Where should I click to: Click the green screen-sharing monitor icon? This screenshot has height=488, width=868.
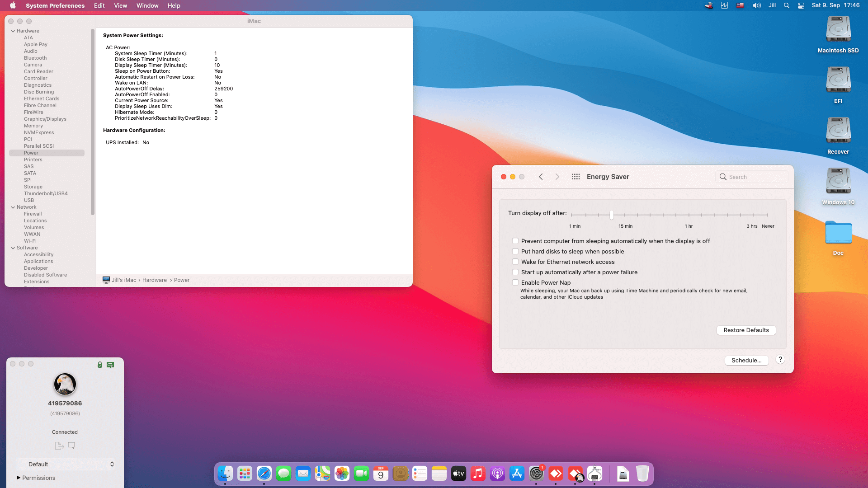pyautogui.click(x=110, y=365)
